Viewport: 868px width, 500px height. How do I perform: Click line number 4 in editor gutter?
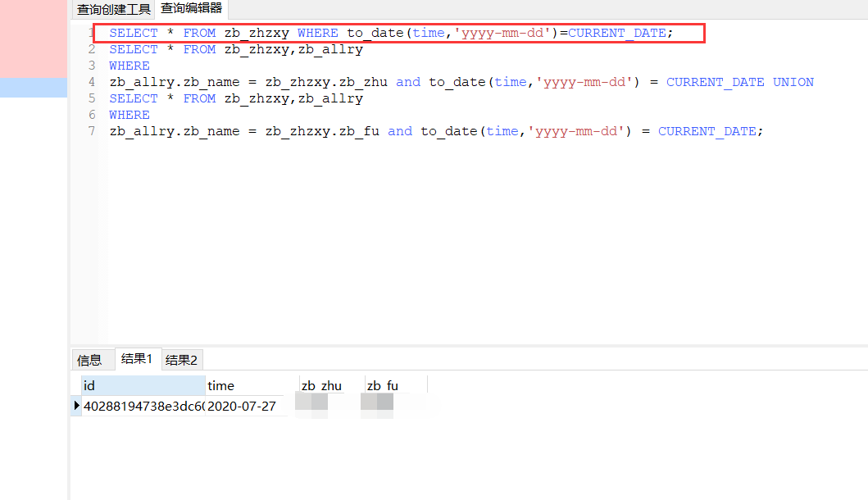tap(92, 82)
